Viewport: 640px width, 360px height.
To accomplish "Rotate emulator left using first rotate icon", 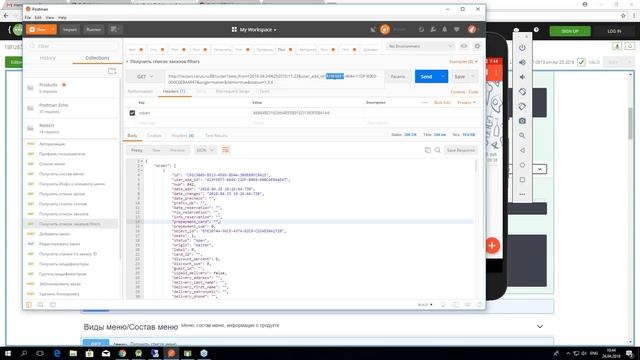I will (522, 92).
